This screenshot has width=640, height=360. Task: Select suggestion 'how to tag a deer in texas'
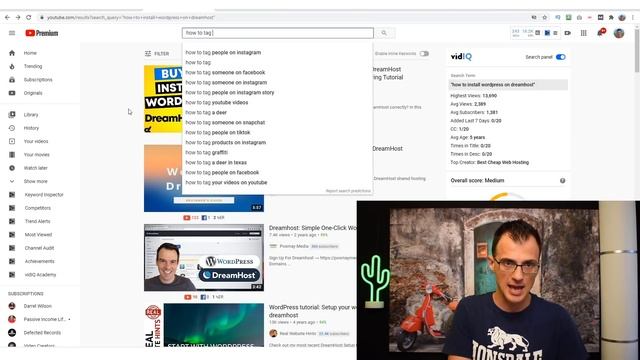278,162
